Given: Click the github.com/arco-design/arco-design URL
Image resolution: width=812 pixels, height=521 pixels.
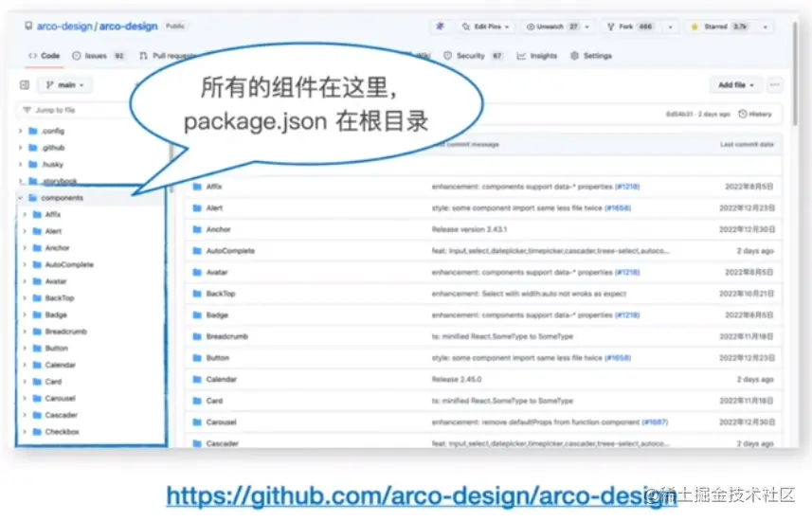Looking at the screenshot, I should pyautogui.click(x=422, y=496).
